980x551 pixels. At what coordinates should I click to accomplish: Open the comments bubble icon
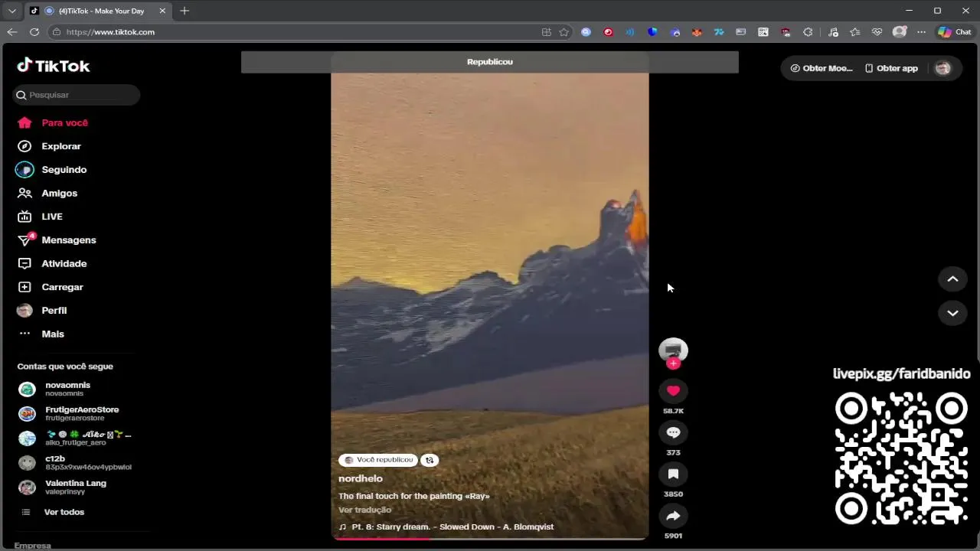tap(673, 432)
